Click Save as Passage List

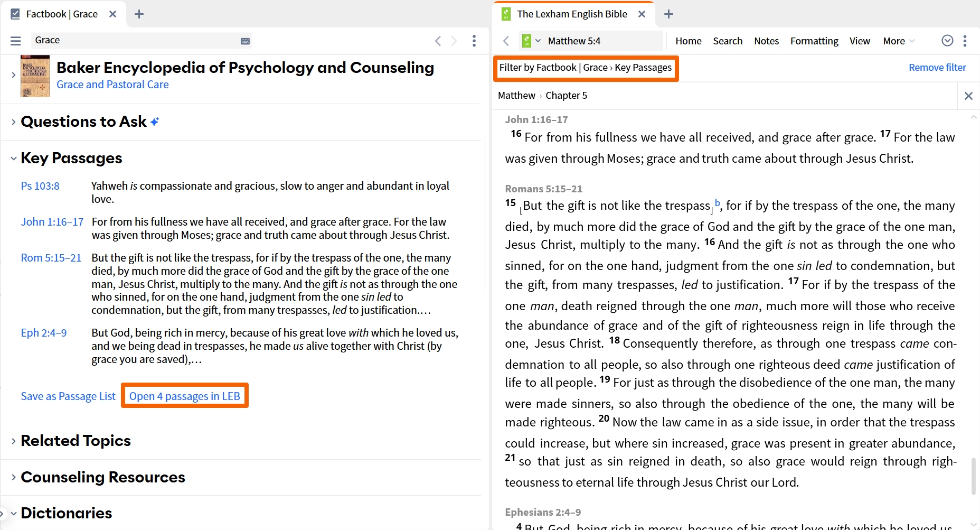click(68, 396)
